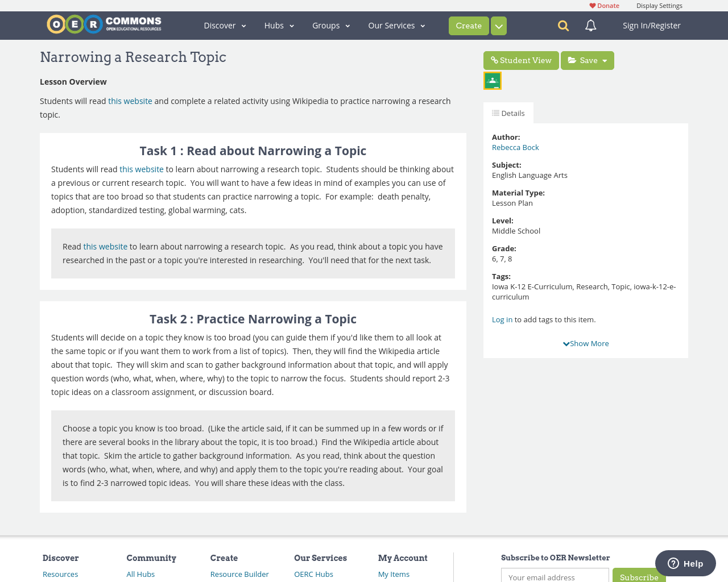Expand the Save dropdown caret
728x582 pixels.
pyautogui.click(x=605, y=59)
